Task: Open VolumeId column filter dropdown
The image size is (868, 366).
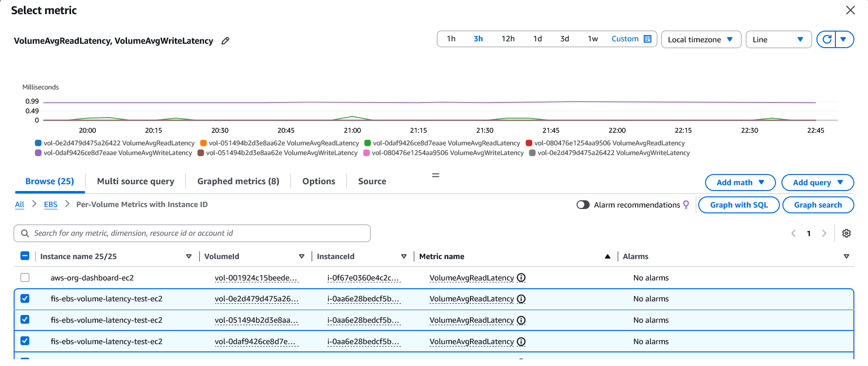Action: tap(302, 257)
